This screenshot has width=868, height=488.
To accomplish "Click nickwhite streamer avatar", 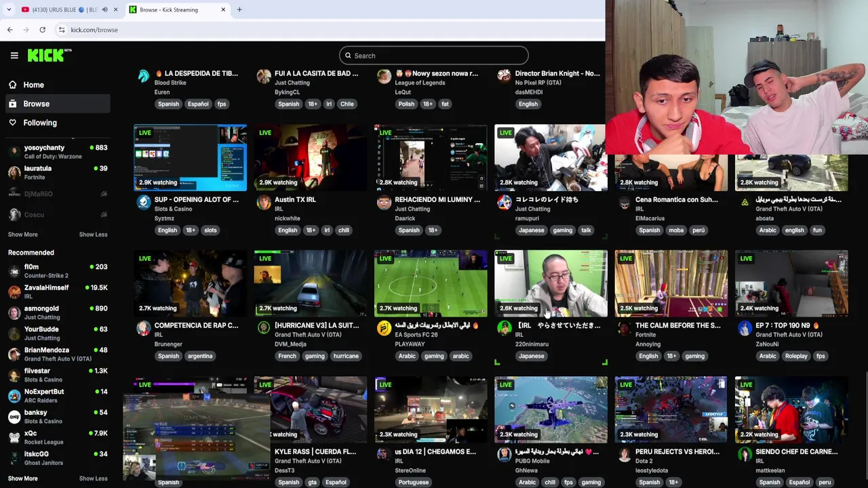I will click(x=264, y=202).
